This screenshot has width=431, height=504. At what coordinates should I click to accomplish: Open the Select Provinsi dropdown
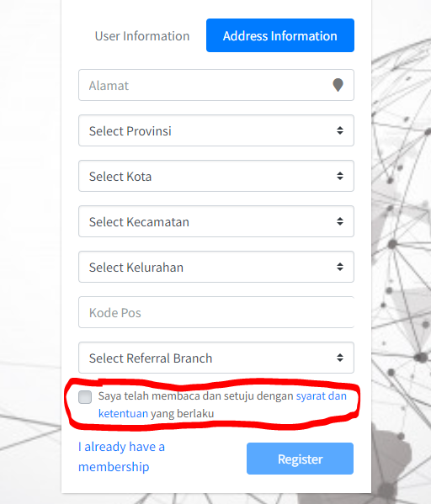click(216, 130)
